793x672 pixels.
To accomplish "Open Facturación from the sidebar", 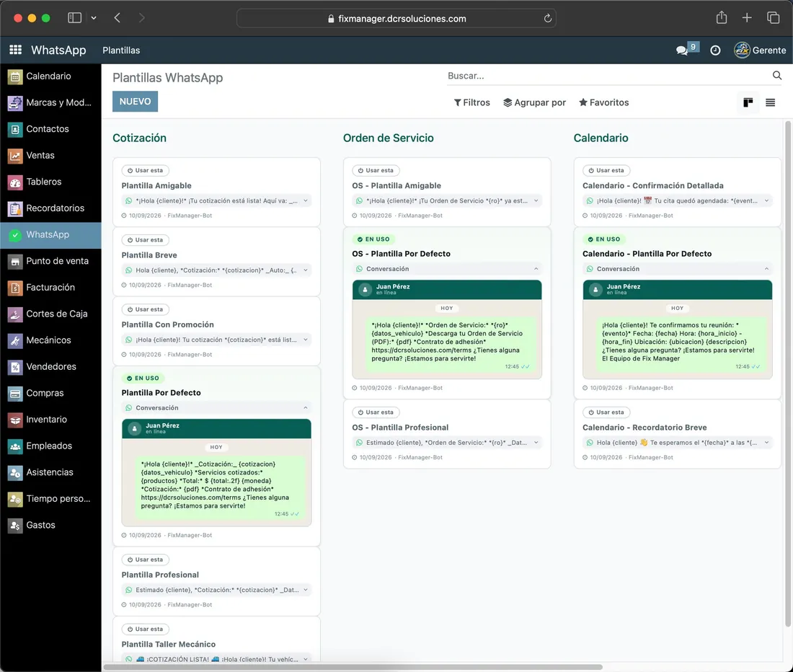I will [50, 287].
